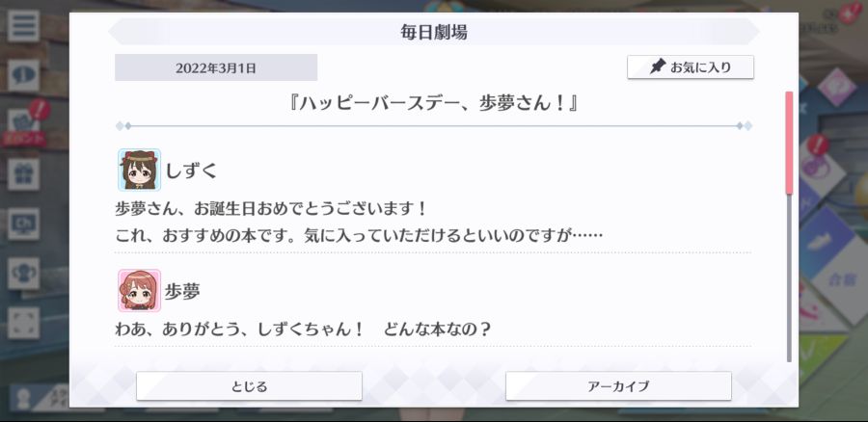This screenshot has height=422, width=868.
Task: Click the 毎日劇場 title header
Action: 434,32
